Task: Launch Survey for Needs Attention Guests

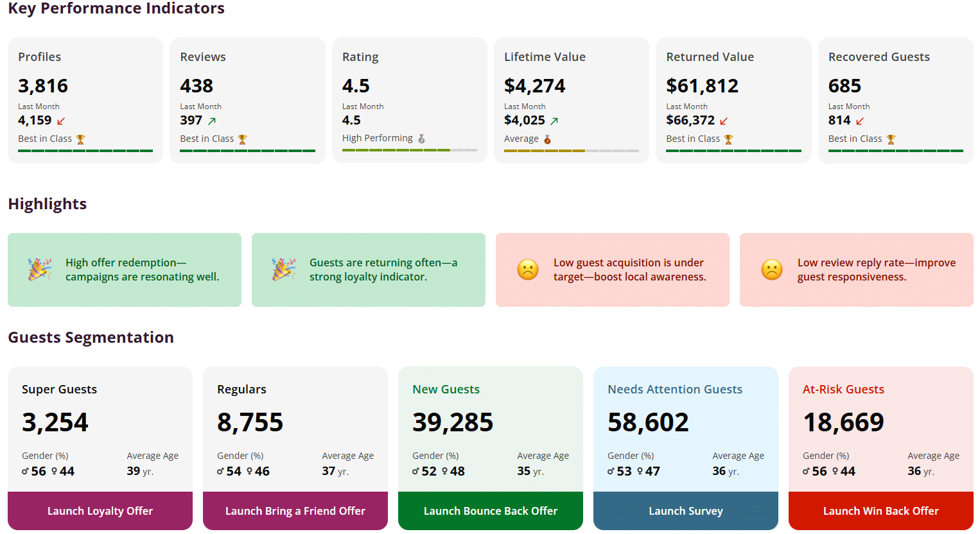Action: [x=685, y=511]
